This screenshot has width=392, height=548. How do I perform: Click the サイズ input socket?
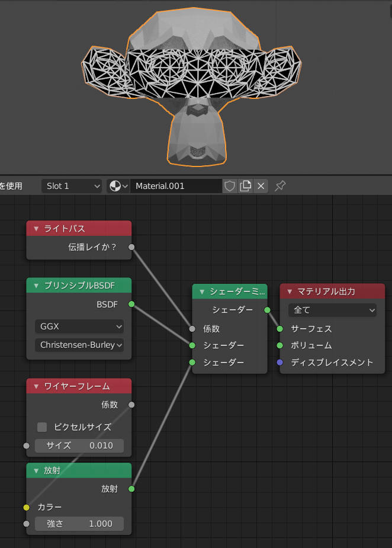[x=27, y=446]
